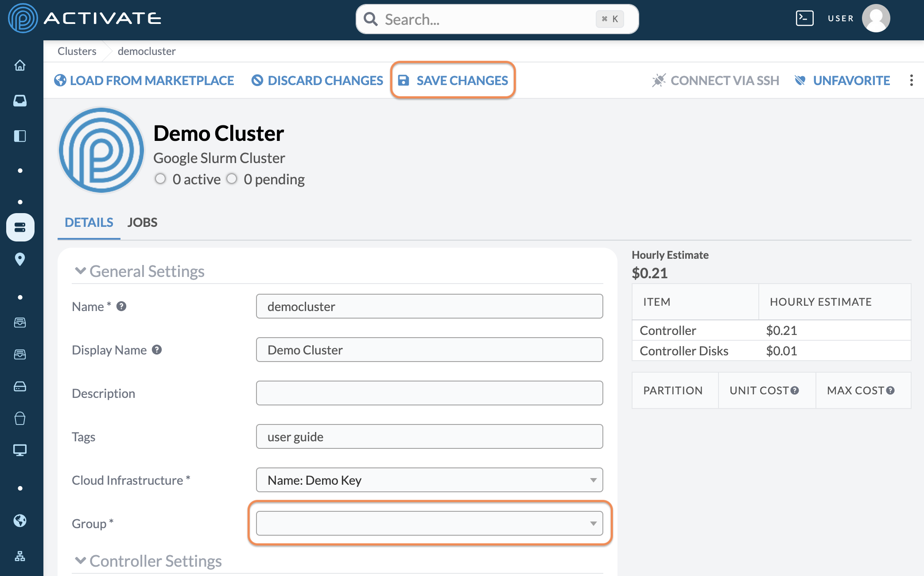The width and height of the screenshot is (924, 576).
Task: Open the Group dropdown
Action: pyautogui.click(x=430, y=523)
